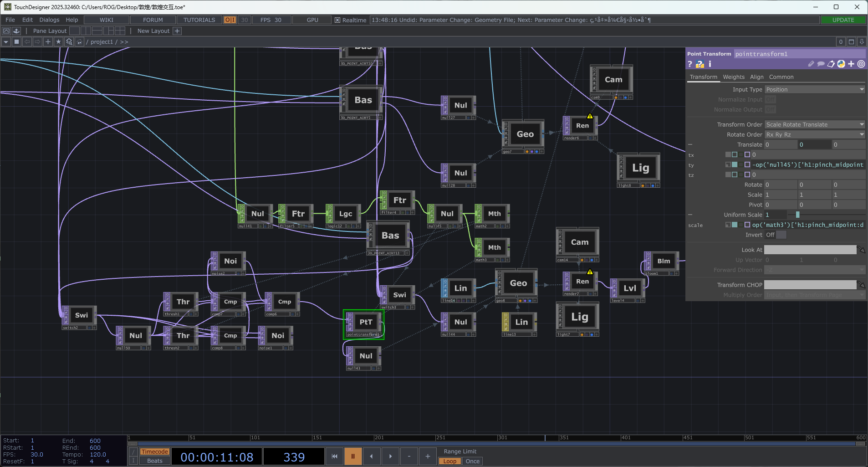Open the Help menu
Screen dimensions: 868x467
[72, 20]
